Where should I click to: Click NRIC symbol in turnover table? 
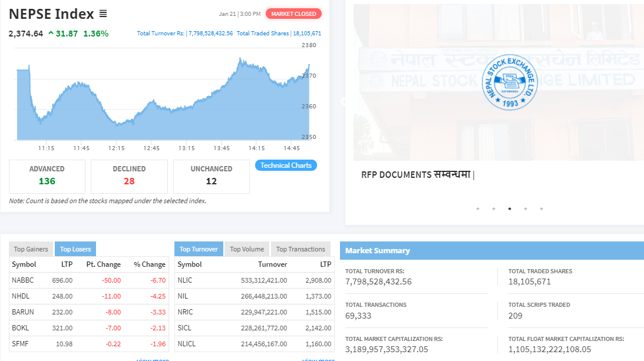185,312
